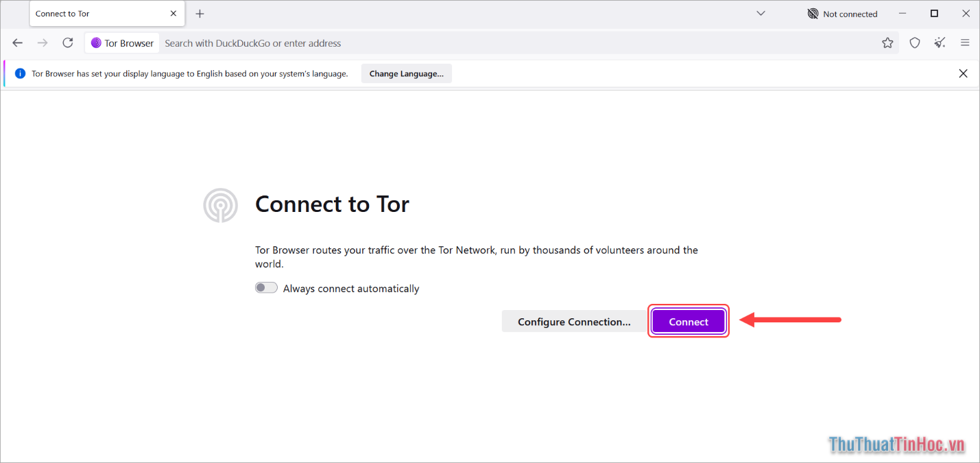Toggle Always connect automatically switch
Viewport: 980px width, 463px height.
[x=266, y=288]
